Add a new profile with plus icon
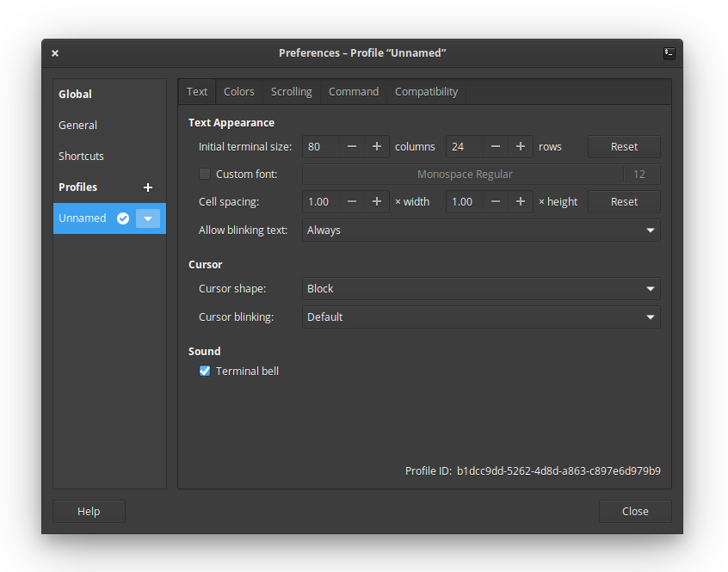The width and height of the screenshot is (728, 572). 148,188
